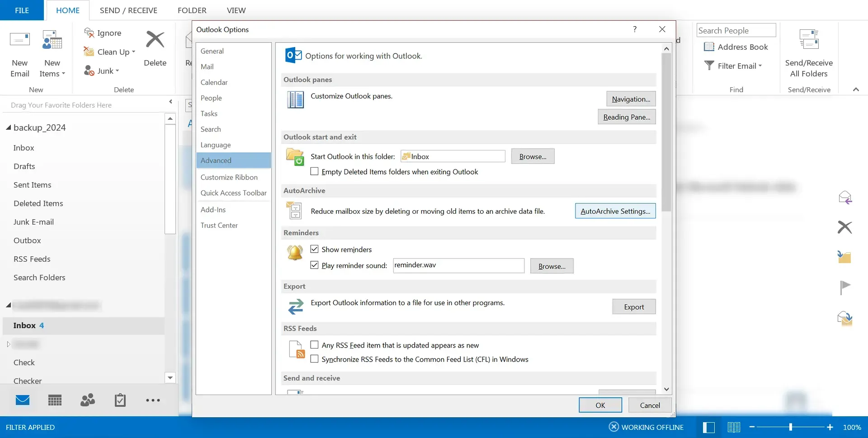Click the reminder bell icon in dialog
This screenshot has height=438, width=868.
coord(295,252)
